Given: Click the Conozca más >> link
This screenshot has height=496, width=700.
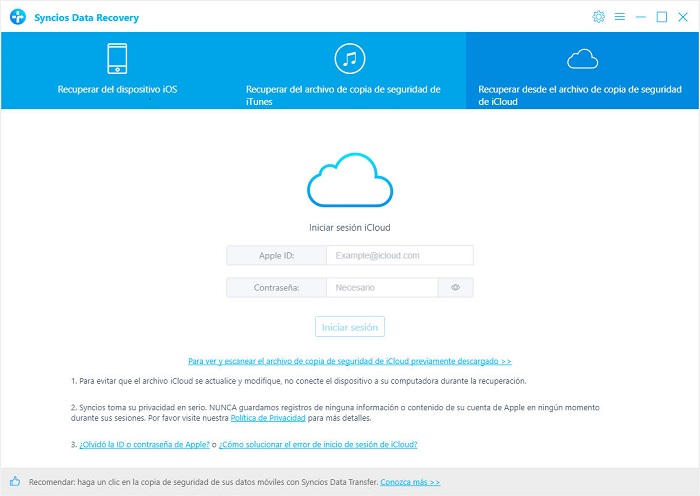Looking at the screenshot, I should pos(410,482).
